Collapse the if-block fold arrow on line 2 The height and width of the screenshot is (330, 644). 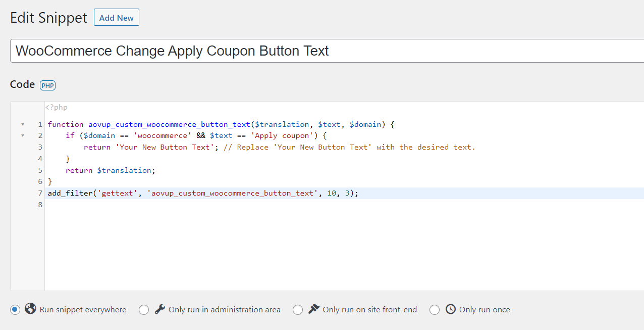click(22, 136)
